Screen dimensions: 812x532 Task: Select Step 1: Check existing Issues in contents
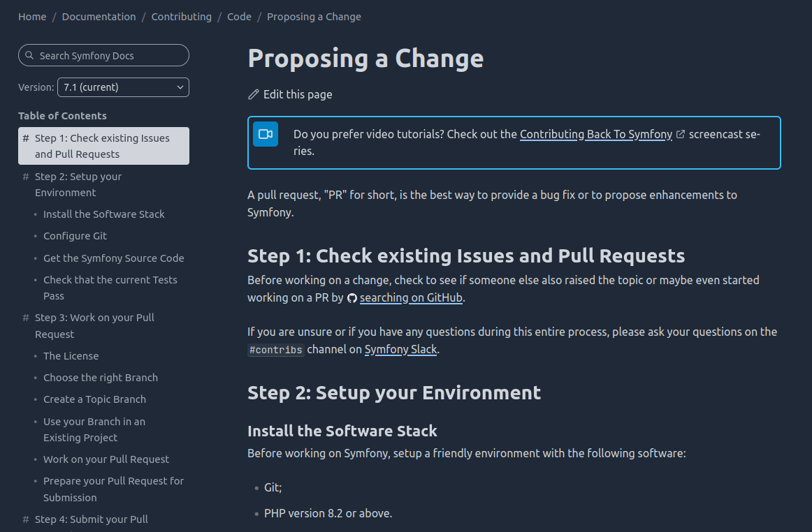click(103, 146)
